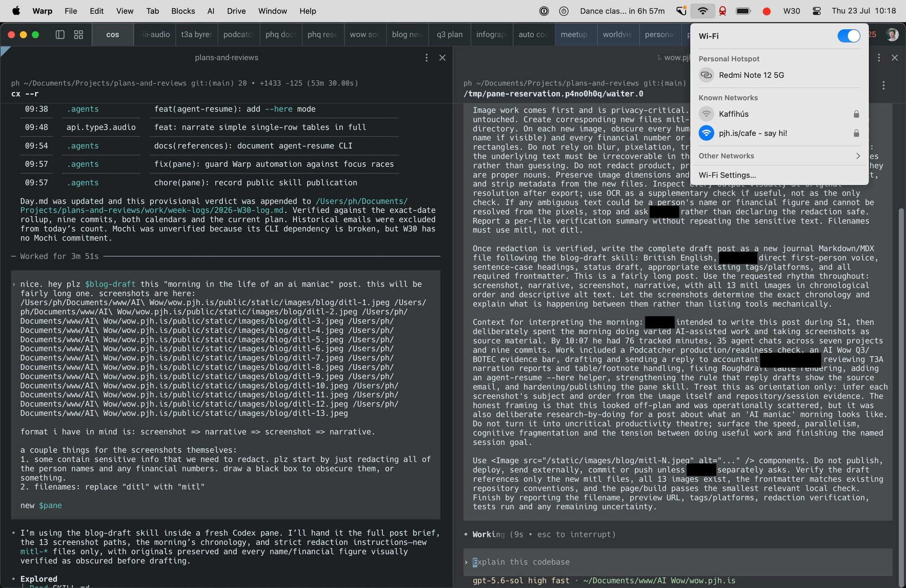This screenshot has width=906, height=588.
Task: Open the File menu
Action: pos(71,11)
